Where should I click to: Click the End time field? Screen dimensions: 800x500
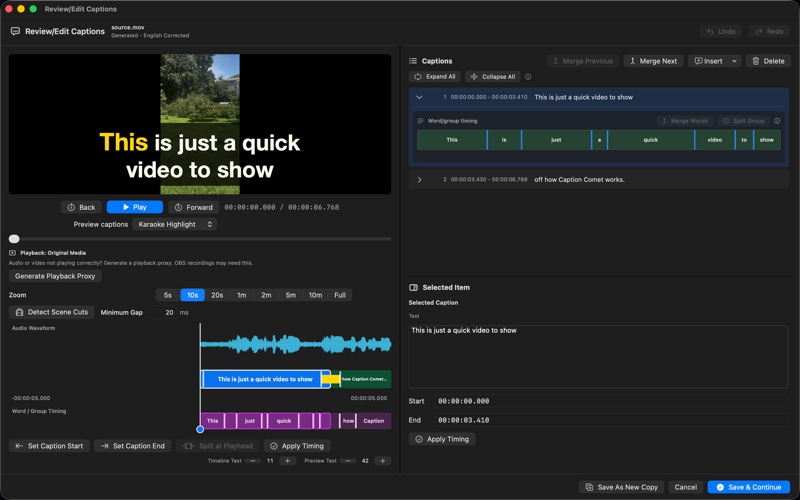pos(611,420)
